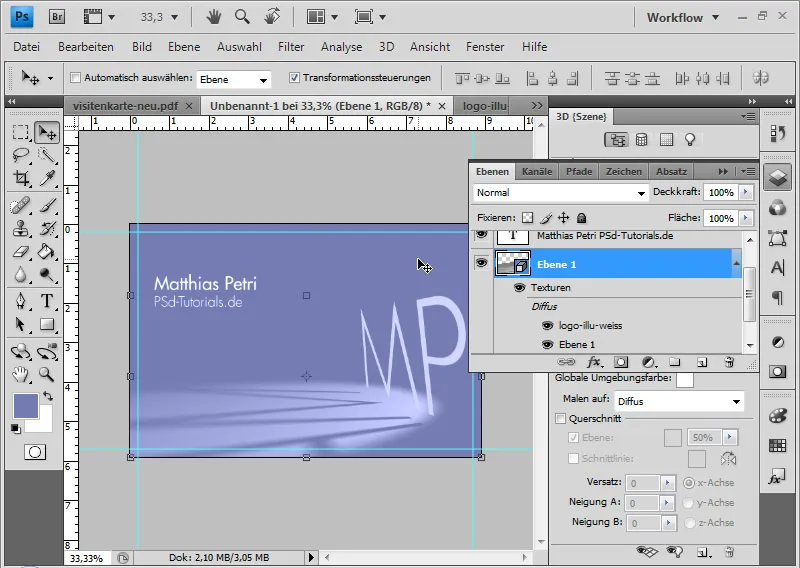
Task: Open the Datei menu
Action: [x=27, y=47]
